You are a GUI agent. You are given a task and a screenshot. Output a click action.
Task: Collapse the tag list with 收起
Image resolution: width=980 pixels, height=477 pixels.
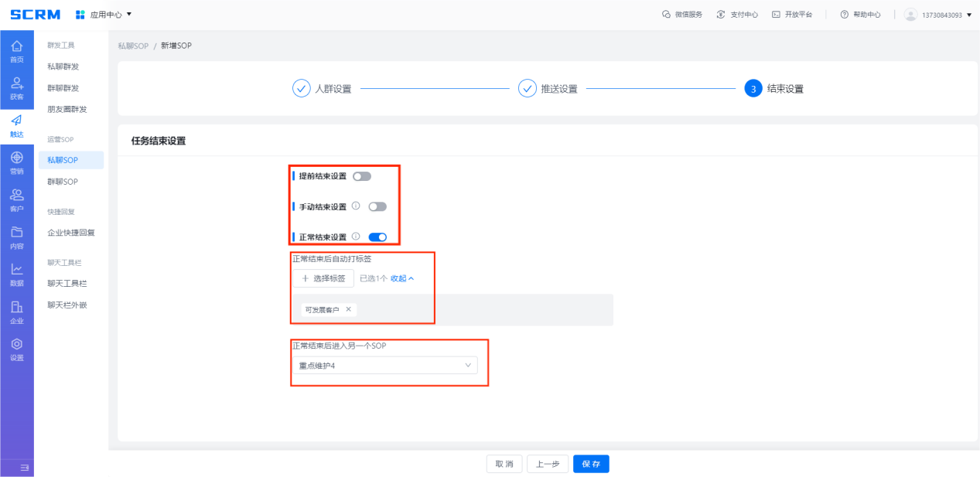(401, 278)
